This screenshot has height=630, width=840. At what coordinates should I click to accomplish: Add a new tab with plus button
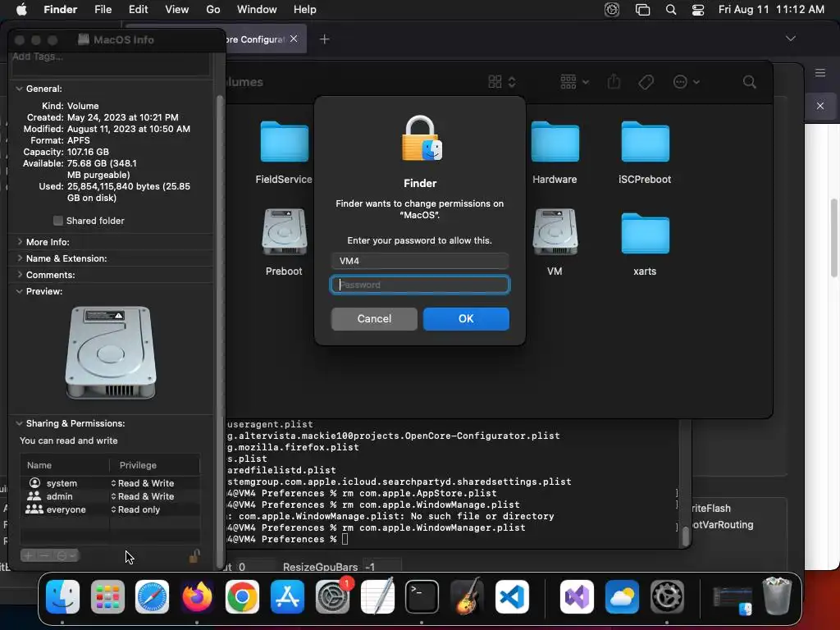coord(325,39)
